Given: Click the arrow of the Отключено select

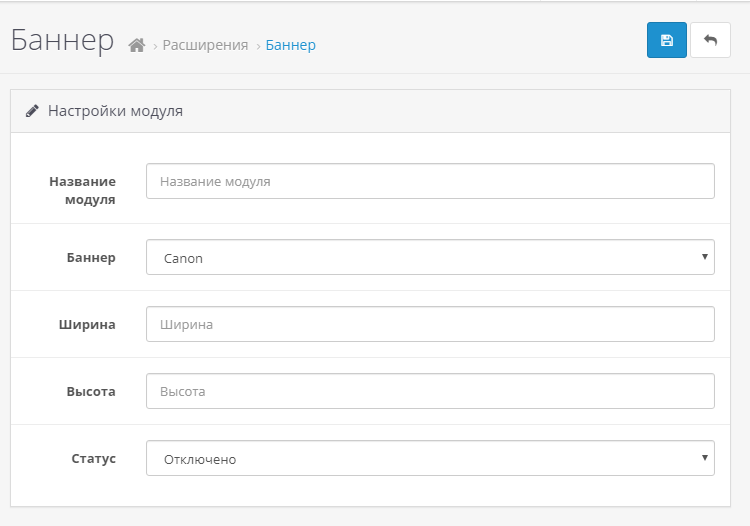Looking at the screenshot, I should tap(705, 458).
